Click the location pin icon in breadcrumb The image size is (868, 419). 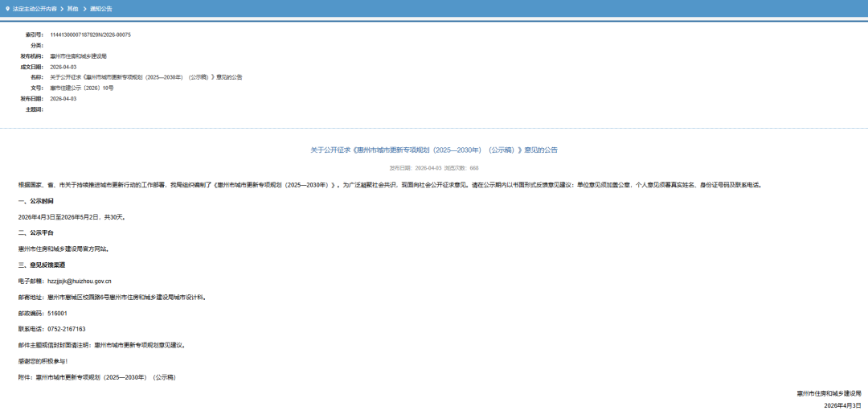(7, 9)
